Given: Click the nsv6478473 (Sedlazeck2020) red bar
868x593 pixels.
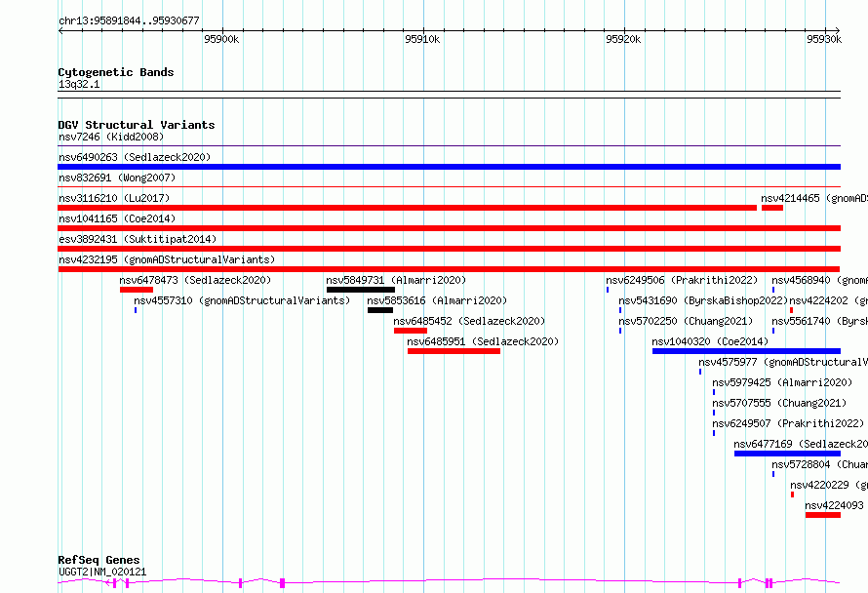Looking at the screenshot, I should click(x=137, y=290).
